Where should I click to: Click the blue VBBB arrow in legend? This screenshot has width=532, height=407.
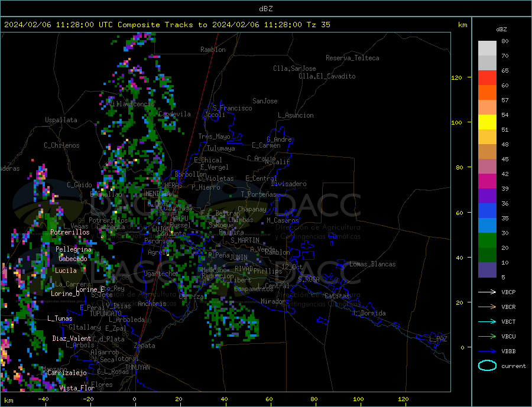point(487,351)
